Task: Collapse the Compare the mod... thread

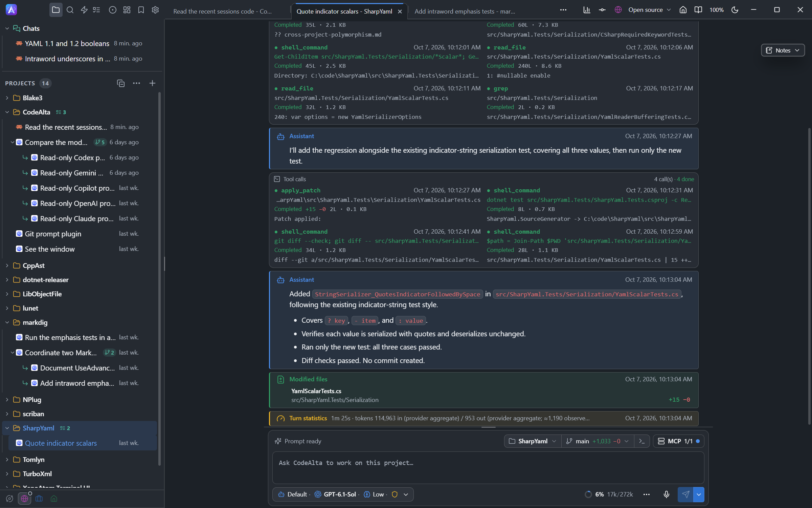Action: (x=13, y=142)
